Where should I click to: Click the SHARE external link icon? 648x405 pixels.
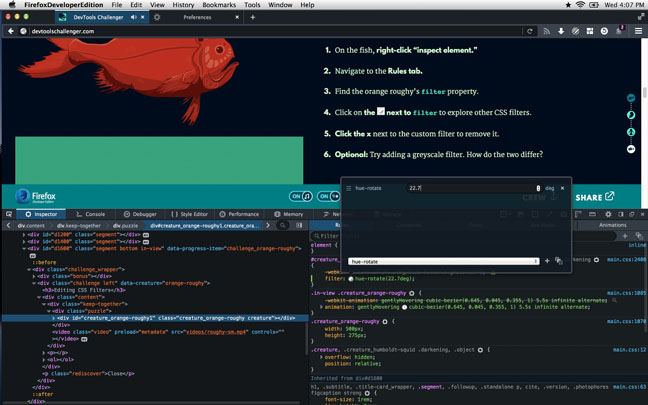610,196
